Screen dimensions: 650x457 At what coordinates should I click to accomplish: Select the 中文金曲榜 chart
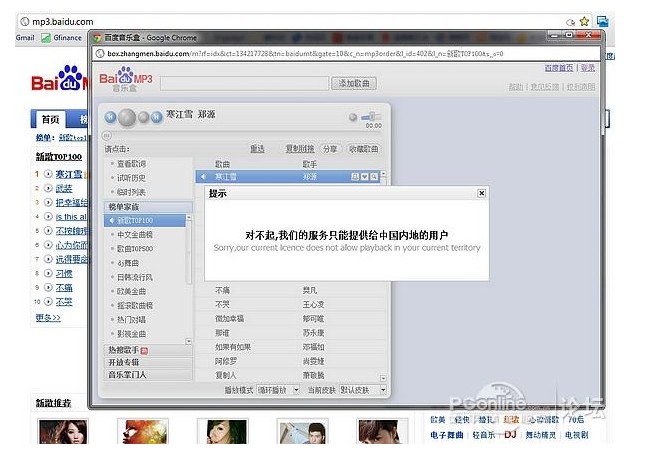pyautogui.click(x=135, y=235)
